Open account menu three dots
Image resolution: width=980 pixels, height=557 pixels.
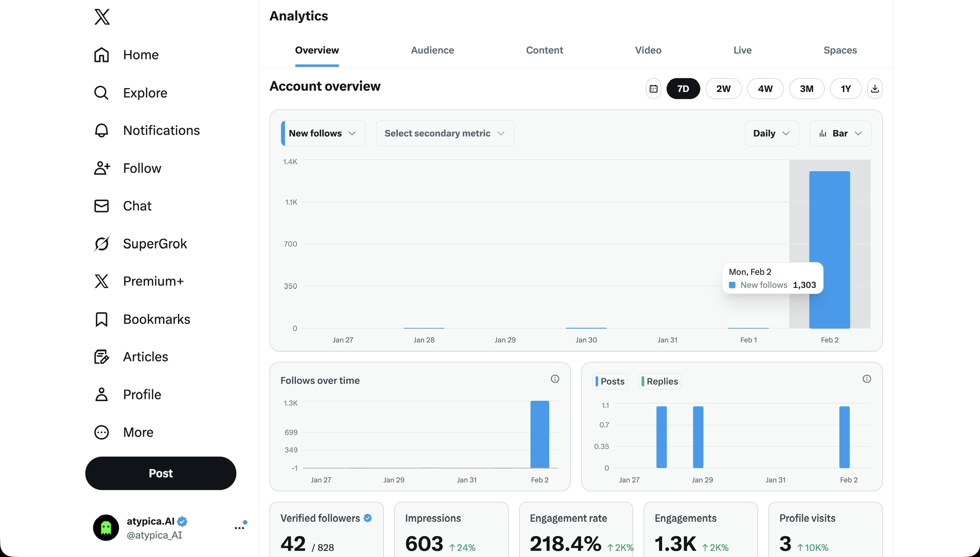pos(240,528)
